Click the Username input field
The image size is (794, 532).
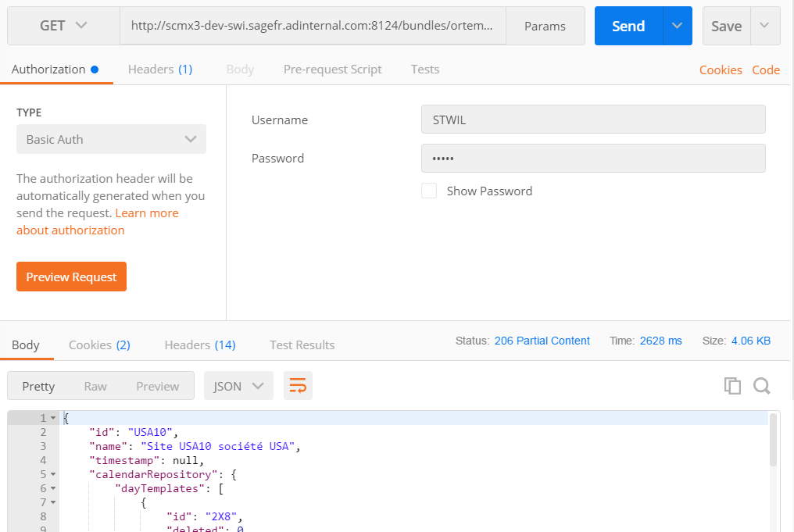coord(593,120)
